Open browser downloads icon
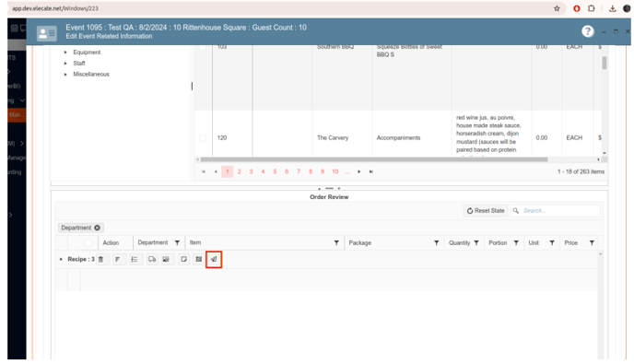This screenshot has height=364, width=634. click(x=612, y=8)
